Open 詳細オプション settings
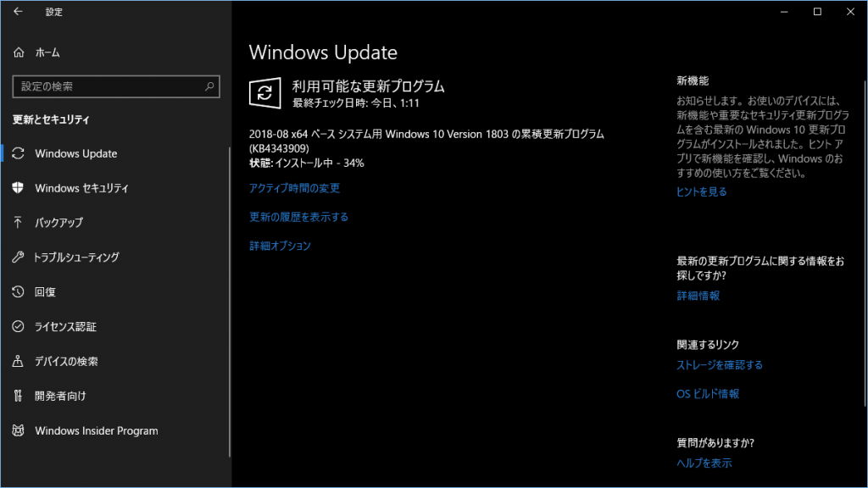This screenshot has height=488, width=868. [279, 246]
